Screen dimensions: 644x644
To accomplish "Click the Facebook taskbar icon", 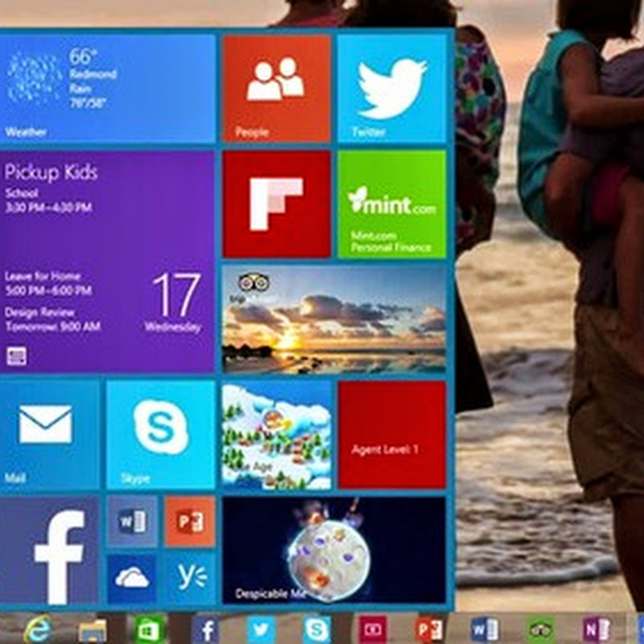I will (206, 630).
